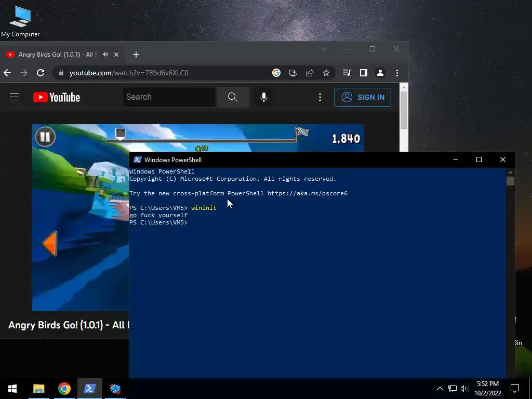
Task: Open a new Chrome tab
Action: 136,55
